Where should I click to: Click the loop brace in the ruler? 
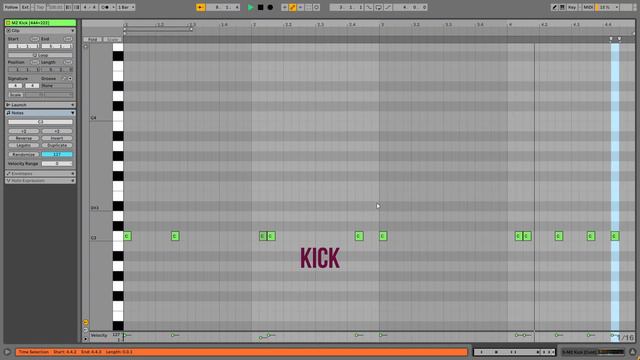[x=158, y=29]
